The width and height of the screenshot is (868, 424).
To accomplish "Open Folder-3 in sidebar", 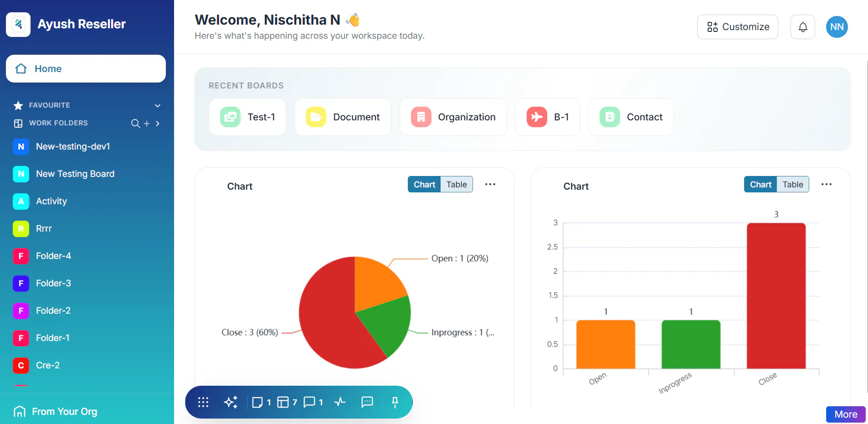I will tap(87, 283).
